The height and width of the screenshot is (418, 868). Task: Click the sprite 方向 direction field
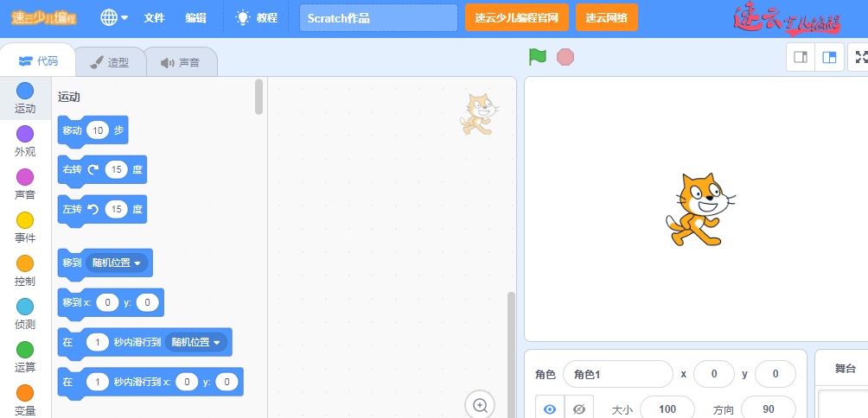pyautogui.click(x=769, y=408)
